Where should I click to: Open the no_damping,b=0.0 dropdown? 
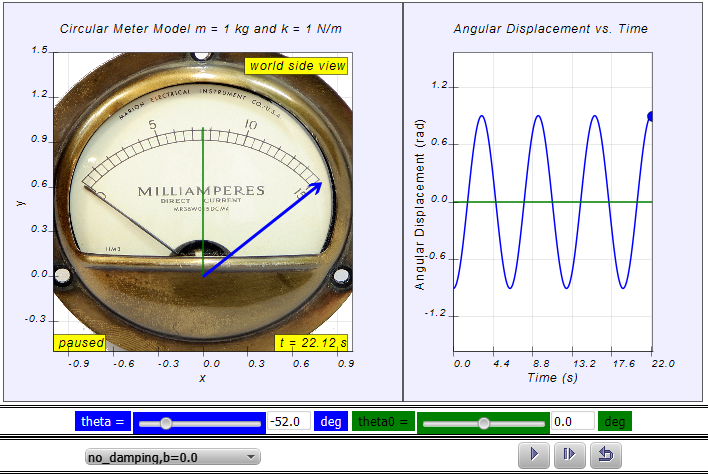click(173, 457)
